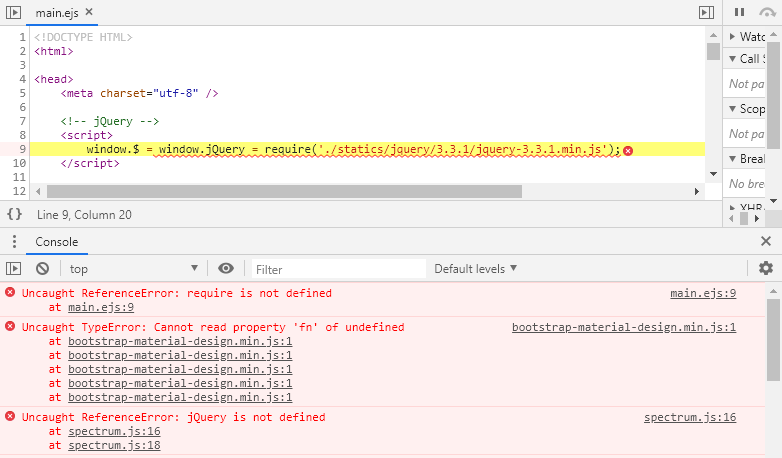Click the highlighted require statement on line 9

point(353,149)
